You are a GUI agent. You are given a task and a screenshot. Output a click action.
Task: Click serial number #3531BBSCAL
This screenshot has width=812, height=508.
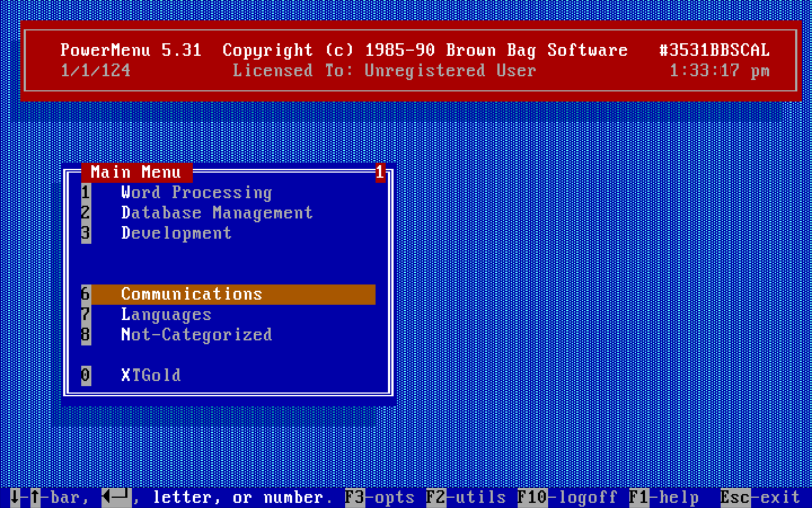pyautogui.click(x=715, y=50)
